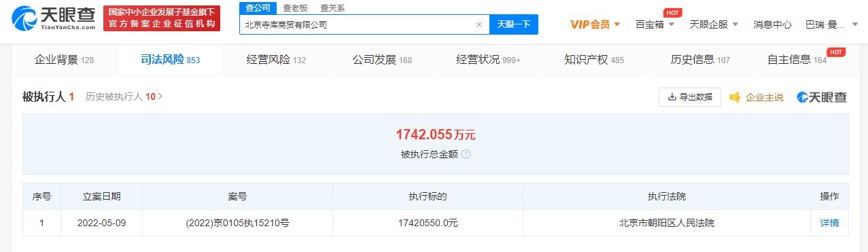Open the 经营风险 tab
This screenshot has width=868, height=252.
pyautogui.click(x=276, y=60)
